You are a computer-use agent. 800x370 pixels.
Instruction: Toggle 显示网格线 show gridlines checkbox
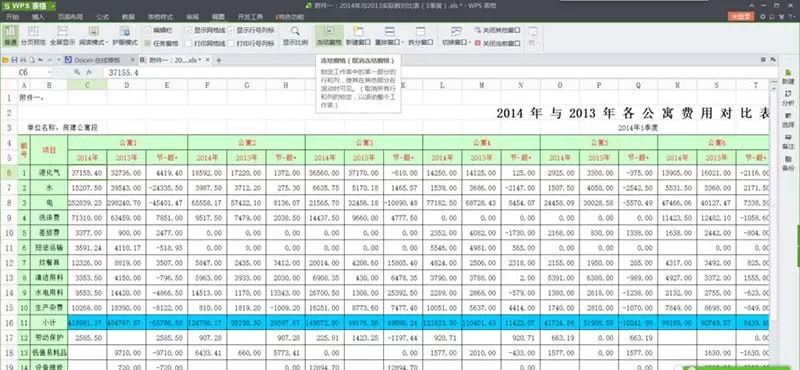(x=189, y=30)
